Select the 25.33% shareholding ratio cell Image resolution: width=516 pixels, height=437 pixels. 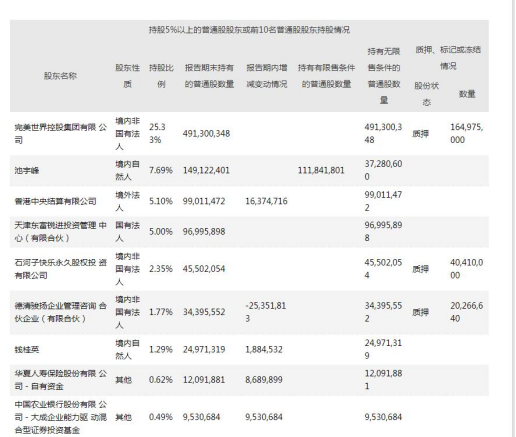coord(157,133)
